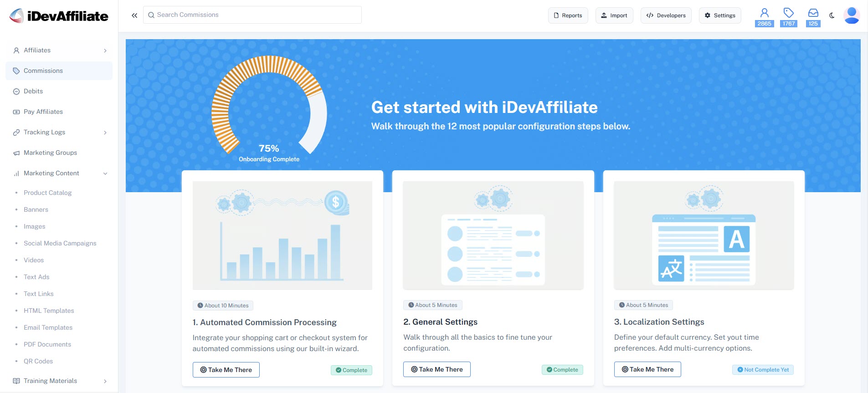
Task: Click the Tracking Logs link icon
Action: pos(16,133)
